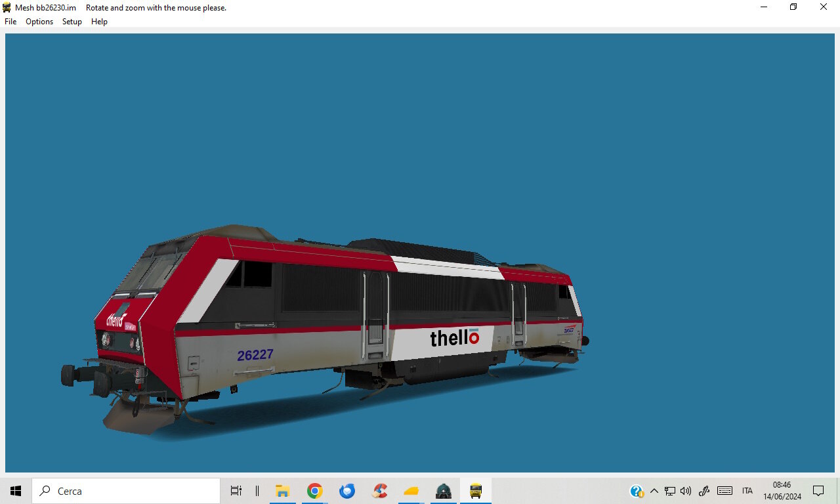Show hidden system tray icons

point(654,491)
